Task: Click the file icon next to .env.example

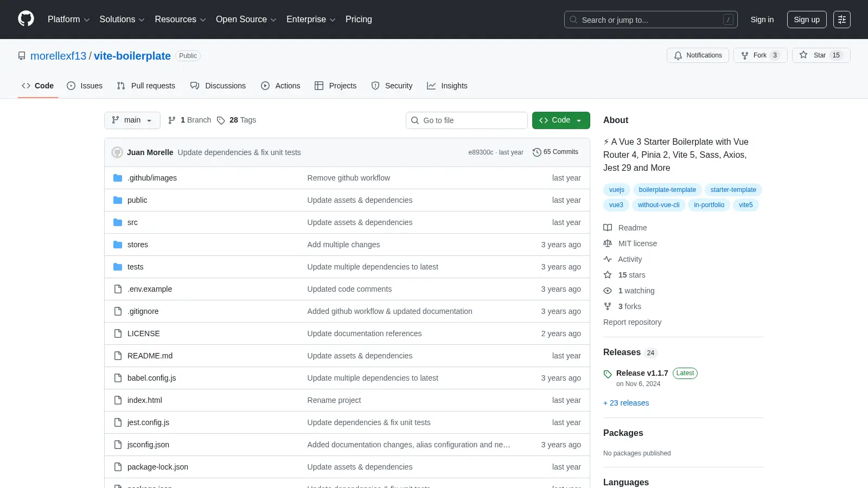Action: (118, 289)
